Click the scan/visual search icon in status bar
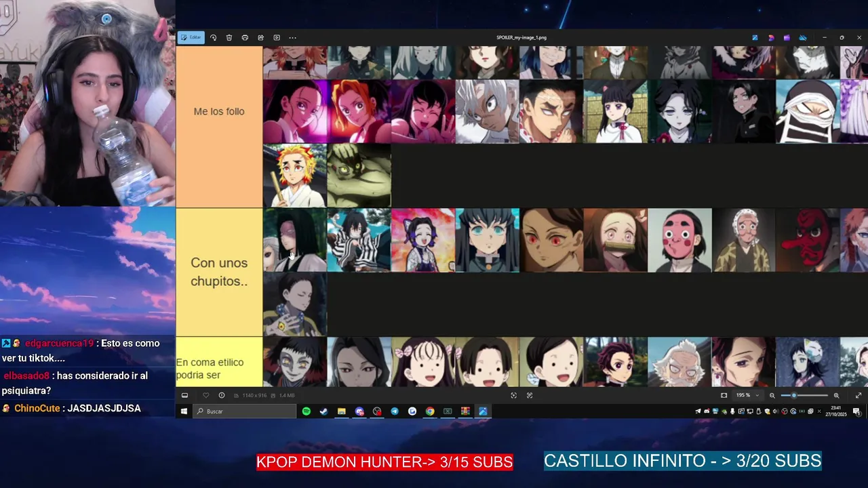 tap(513, 395)
